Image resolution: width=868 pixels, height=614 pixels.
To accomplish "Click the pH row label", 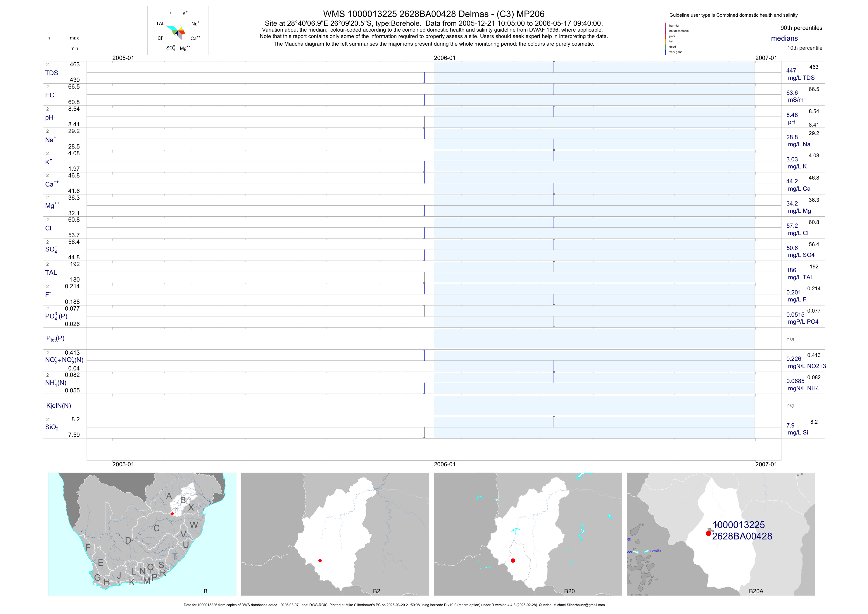I will (x=49, y=117).
